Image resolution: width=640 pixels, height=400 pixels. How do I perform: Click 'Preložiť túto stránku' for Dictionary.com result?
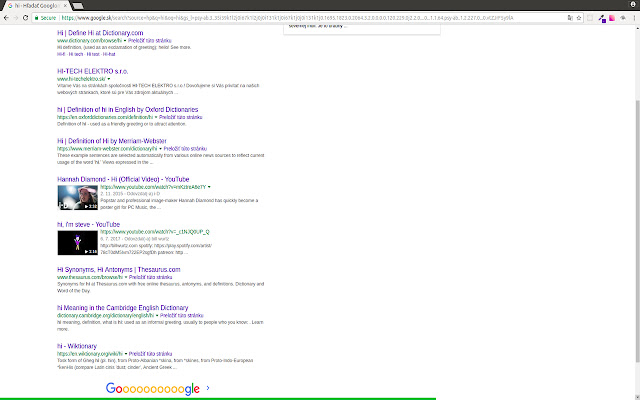(150, 41)
